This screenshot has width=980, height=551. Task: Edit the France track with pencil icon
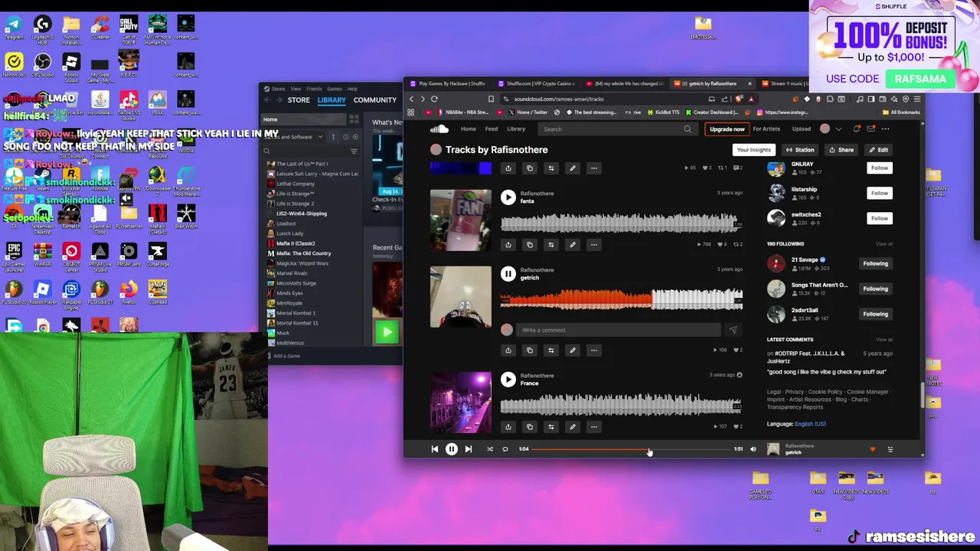click(572, 427)
